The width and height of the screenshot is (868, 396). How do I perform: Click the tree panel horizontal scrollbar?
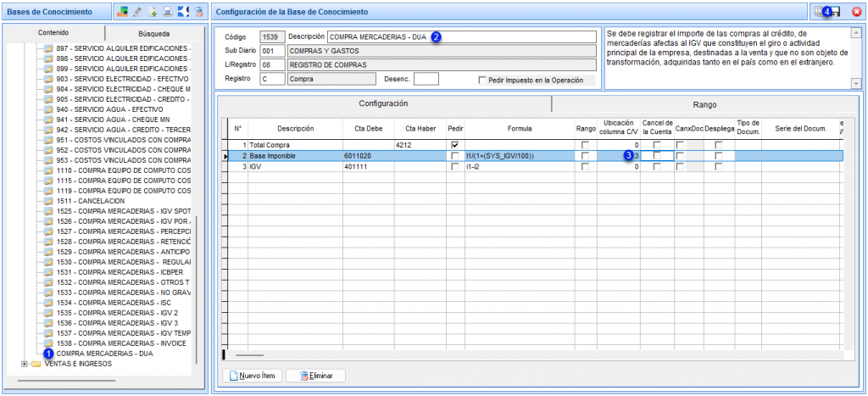(x=66, y=381)
